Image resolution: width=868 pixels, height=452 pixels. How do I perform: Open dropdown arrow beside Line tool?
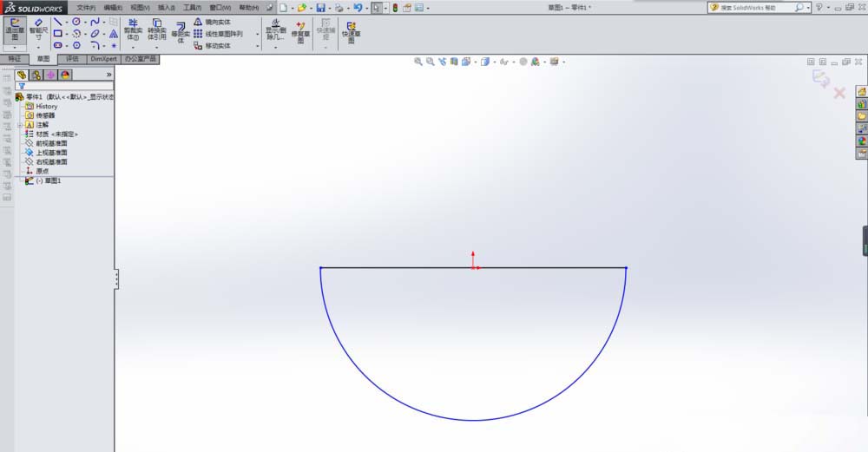(x=67, y=23)
